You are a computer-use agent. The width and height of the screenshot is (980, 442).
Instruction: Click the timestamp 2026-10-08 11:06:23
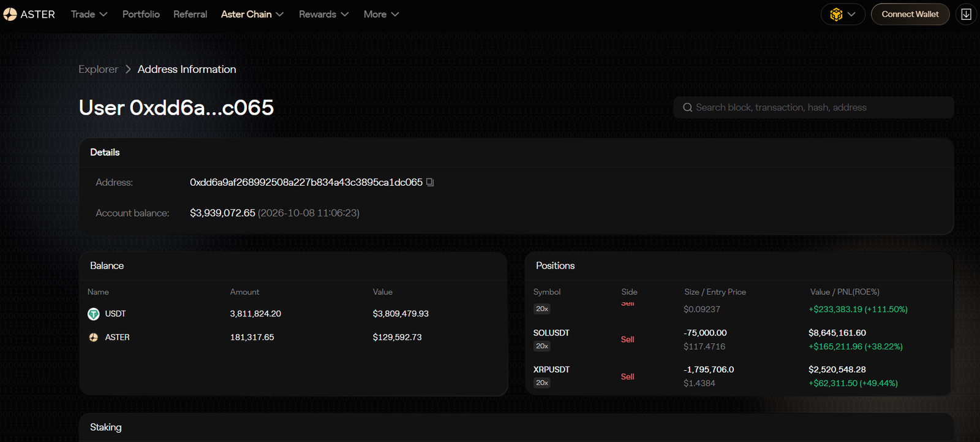pos(309,213)
